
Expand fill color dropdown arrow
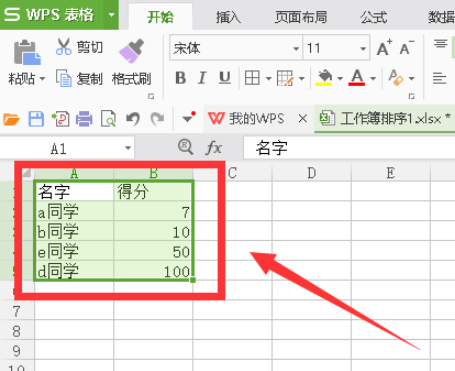point(340,79)
